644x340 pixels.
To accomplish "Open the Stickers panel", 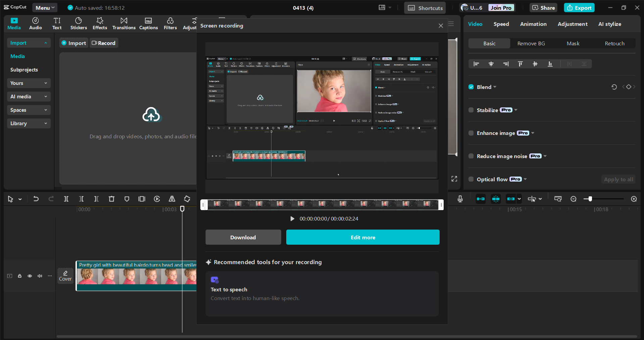I will (79, 23).
